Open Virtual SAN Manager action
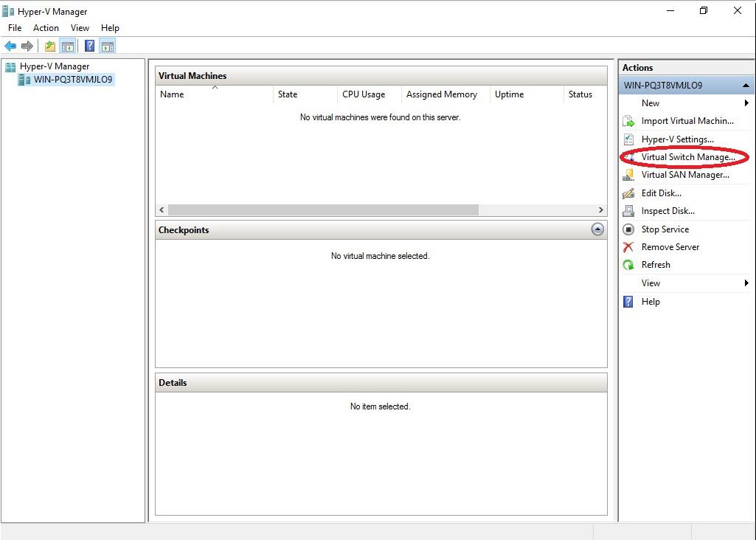Screen dimensions: 756x540 [685, 175]
